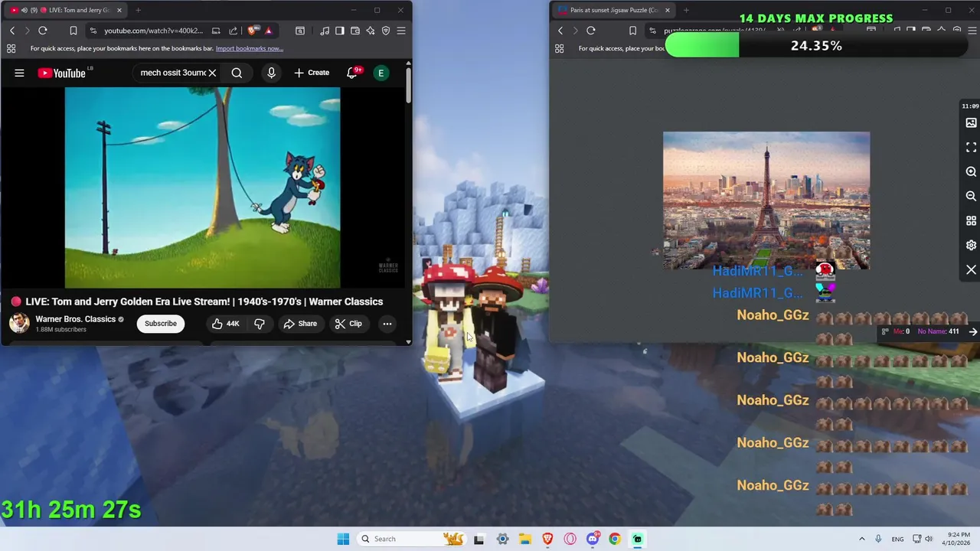Click the Paris Eiffel Tower puzzle image
Image resolution: width=980 pixels, height=551 pixels.
[766, 201]
